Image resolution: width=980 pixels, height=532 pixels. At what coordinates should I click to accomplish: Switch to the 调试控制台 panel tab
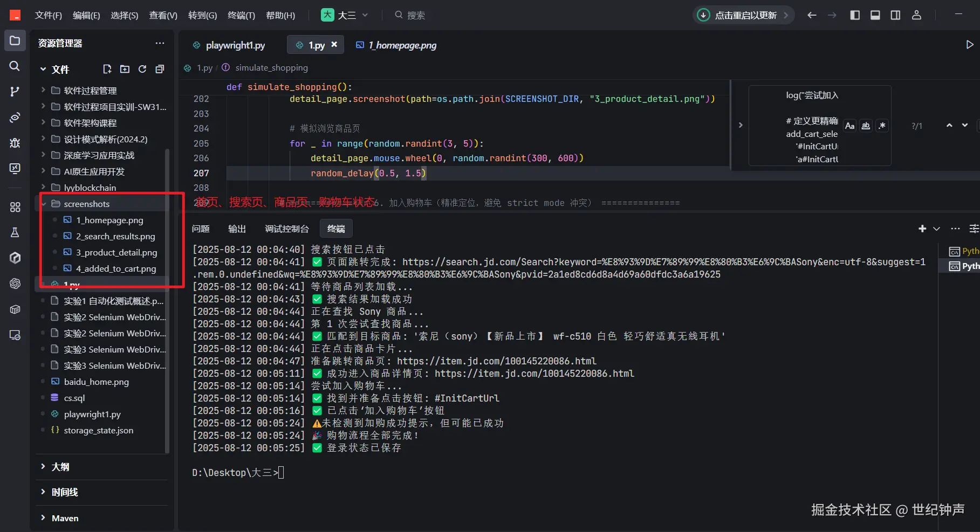(x=286, y=229)
